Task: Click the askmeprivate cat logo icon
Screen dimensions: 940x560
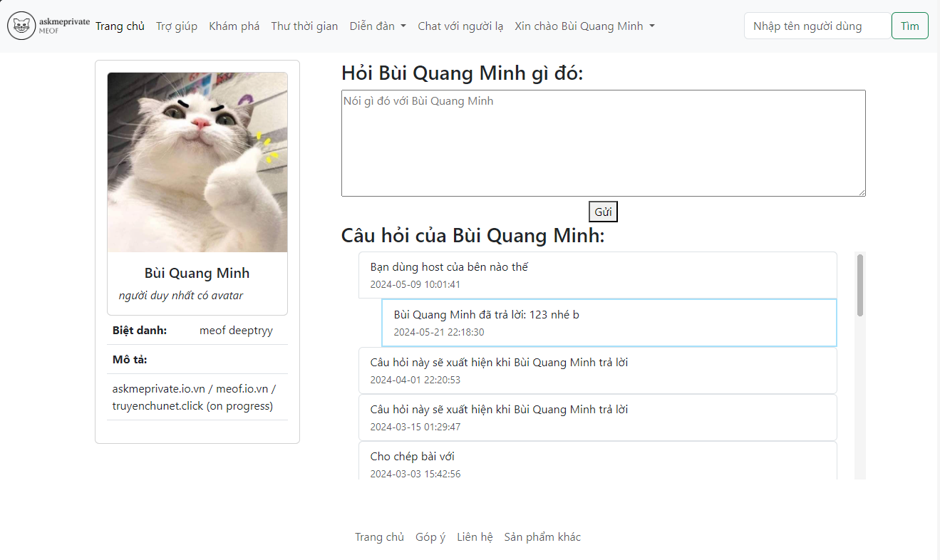Action: click(21, 26)
